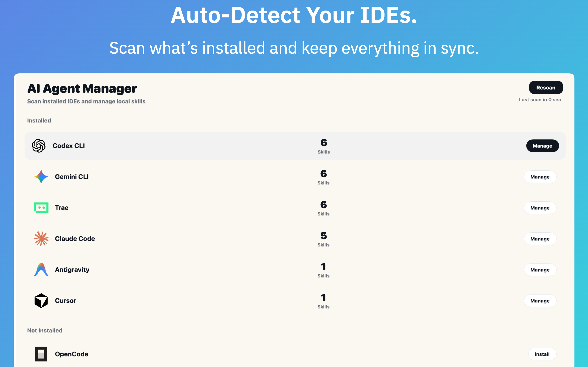Screen dimensions: 588x367
Task: Click the Antigravity name label
Action: pos(72,270)
